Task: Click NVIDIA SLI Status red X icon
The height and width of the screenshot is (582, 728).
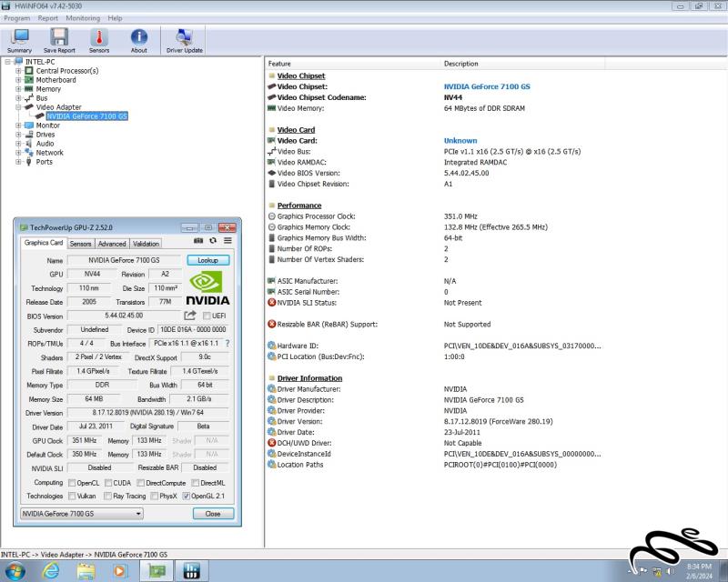Action: (x=271, y=303)
